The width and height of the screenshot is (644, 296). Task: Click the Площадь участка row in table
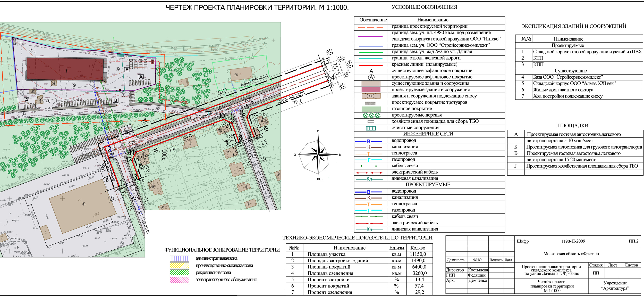point(326,254)
